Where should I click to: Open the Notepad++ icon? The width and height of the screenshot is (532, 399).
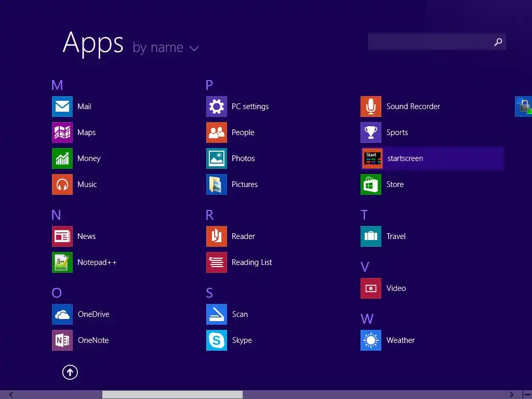pos(62,262)
